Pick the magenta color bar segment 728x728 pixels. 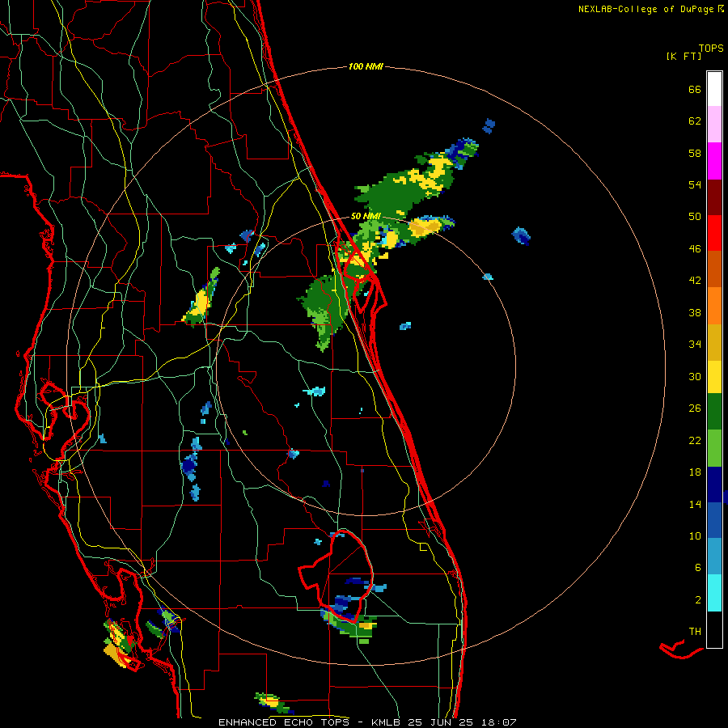714,161
